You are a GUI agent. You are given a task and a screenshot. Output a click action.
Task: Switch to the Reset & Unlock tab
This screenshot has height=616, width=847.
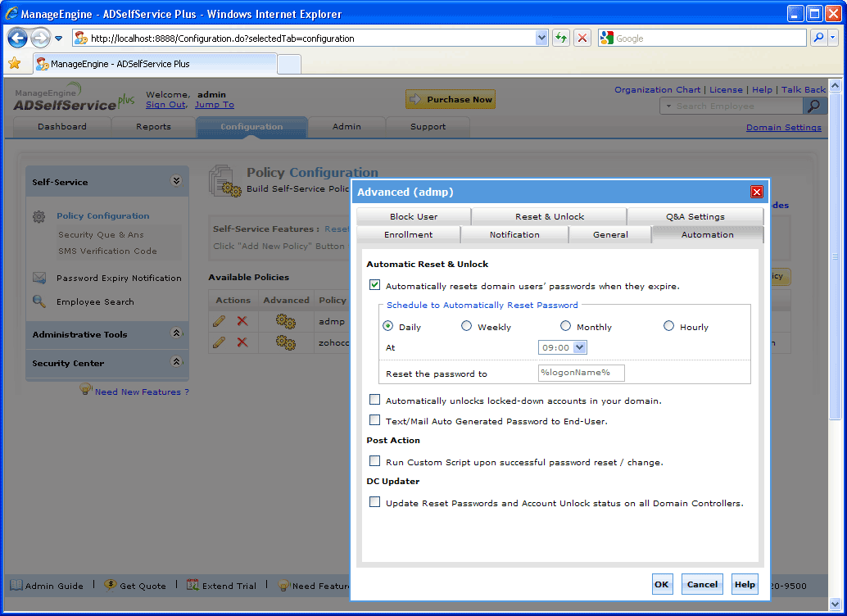[550, 216]
